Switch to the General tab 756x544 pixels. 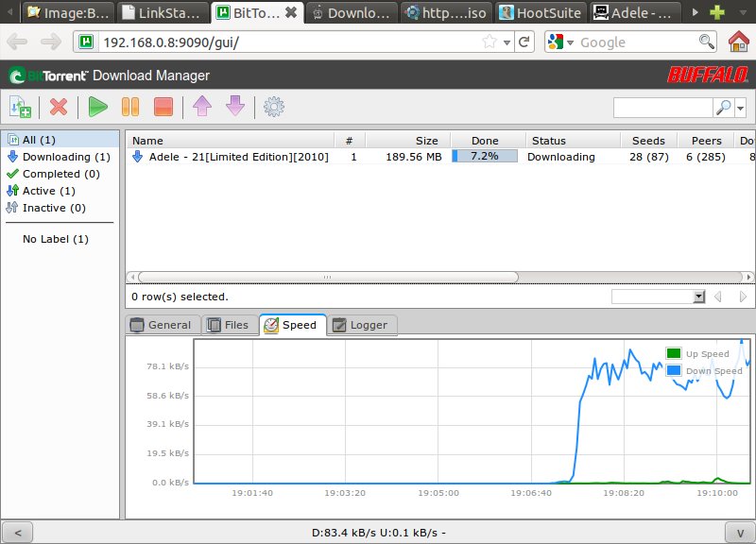click(161, 325)
